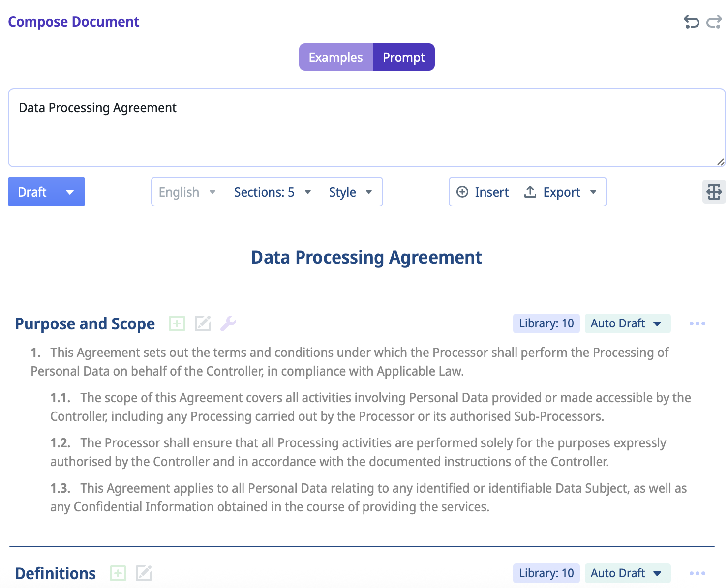Click the layout expand icon beside Export
Image resolution: width=728 pixels, height=588 pixels.
pyautogui.click(x=714, y=192)
